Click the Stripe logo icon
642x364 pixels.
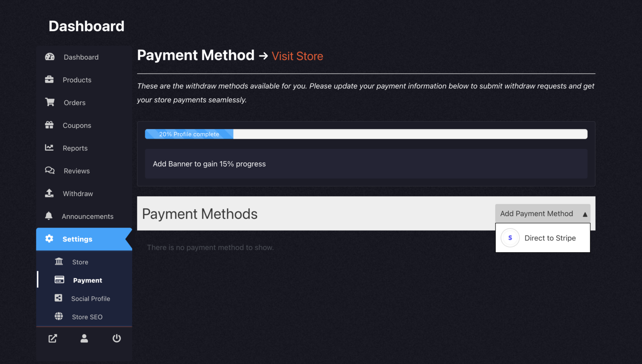(510, 238)
